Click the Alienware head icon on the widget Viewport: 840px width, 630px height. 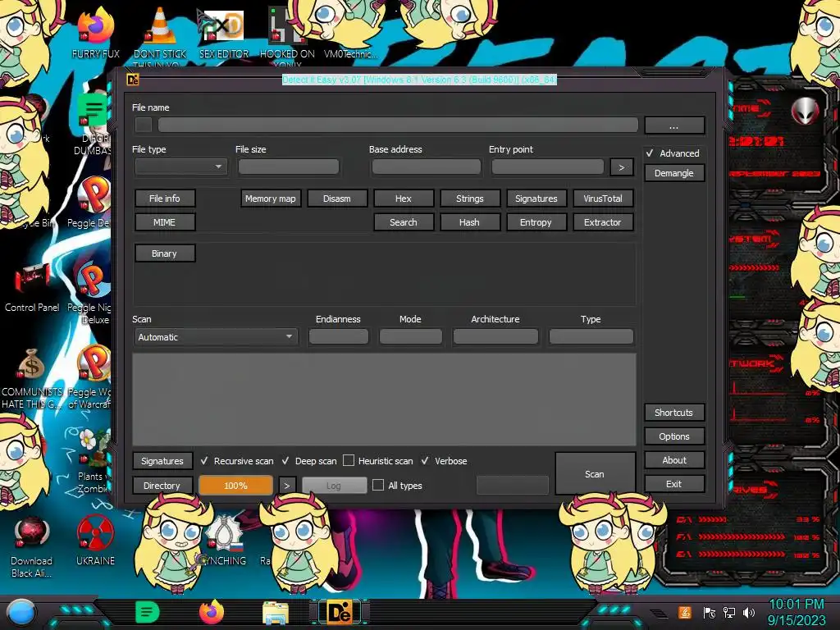805,112
